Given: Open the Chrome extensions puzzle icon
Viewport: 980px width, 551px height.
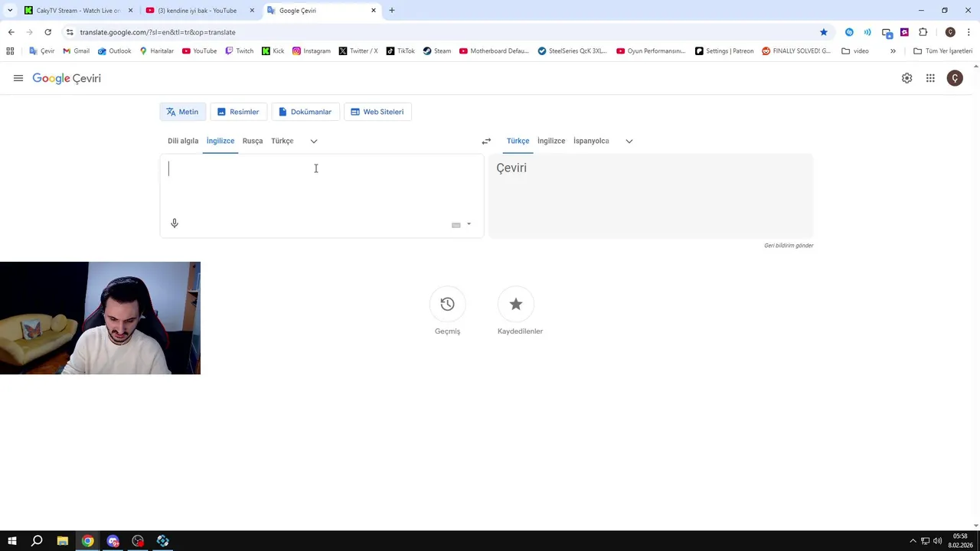Looking at the screenshot, I should click(923, 32).
